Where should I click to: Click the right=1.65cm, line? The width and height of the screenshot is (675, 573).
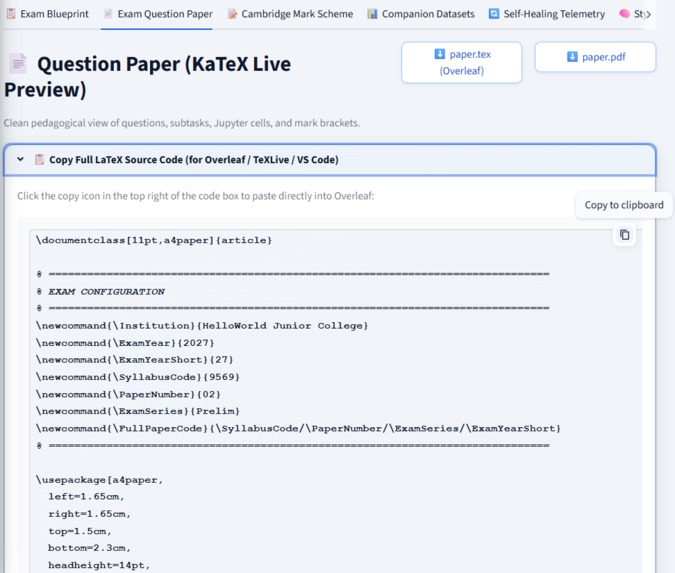[x=90, y=514]
